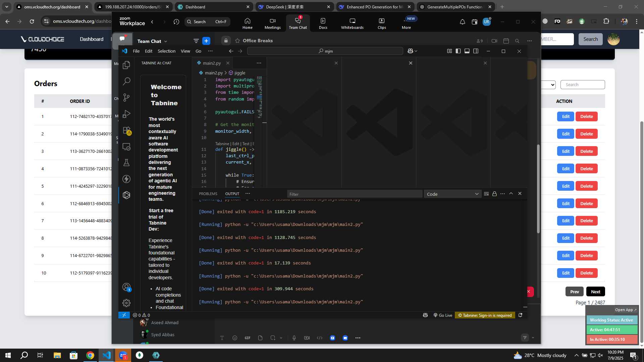Expand the hidden VS Code menu items
644x362 pixels.
[x=210, y=51]
